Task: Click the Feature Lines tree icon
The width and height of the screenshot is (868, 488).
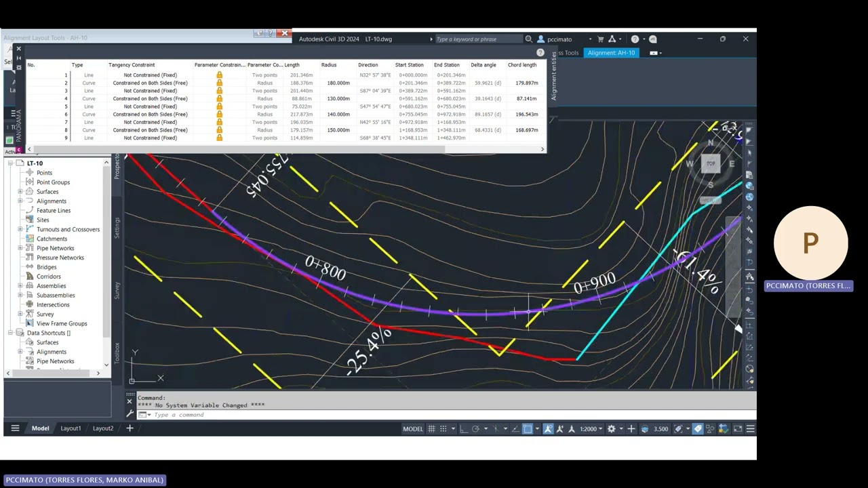Action: tap(30, 210)
